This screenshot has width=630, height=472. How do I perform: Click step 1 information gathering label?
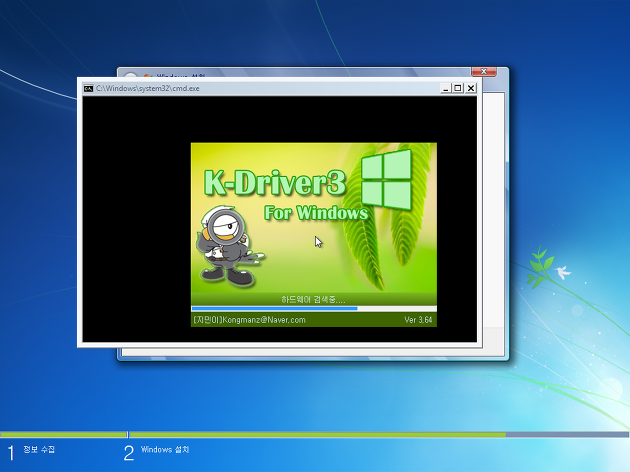click(x=39, y=449)
